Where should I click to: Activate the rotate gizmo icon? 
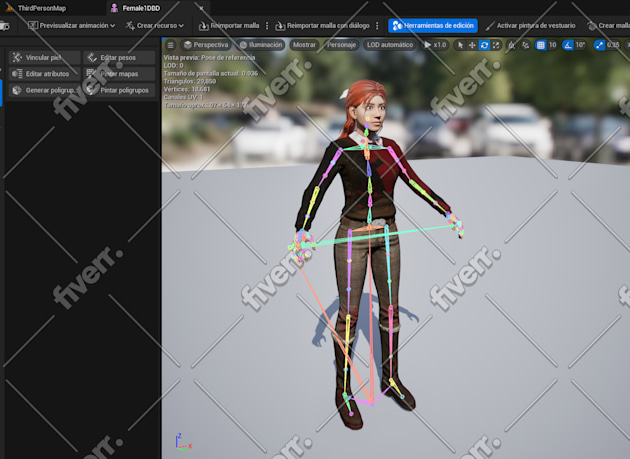pos(484,45)
